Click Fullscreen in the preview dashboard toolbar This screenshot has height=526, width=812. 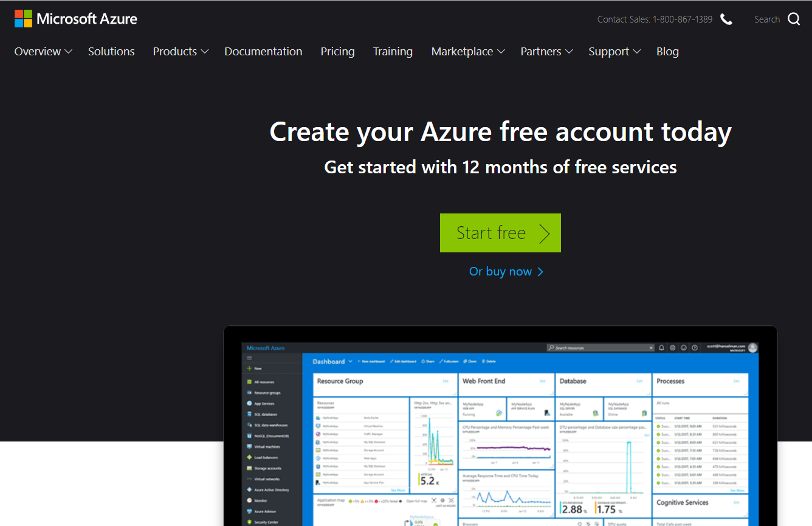[449, 361]
